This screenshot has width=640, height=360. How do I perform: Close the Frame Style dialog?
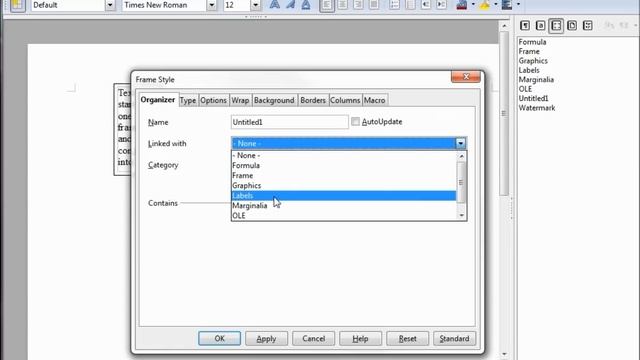[466, 77]
